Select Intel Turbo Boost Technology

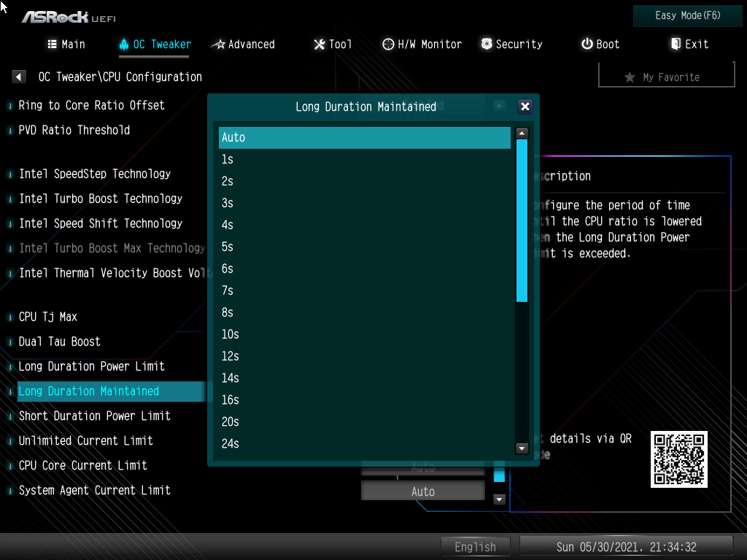click(x=101, y=198)
